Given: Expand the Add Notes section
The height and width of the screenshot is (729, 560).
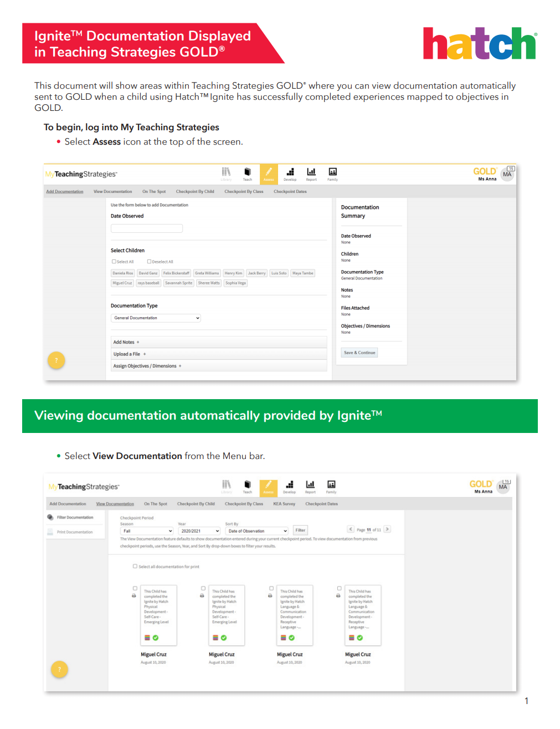Looking at the screenshot, I should click(x=219, y=342).
